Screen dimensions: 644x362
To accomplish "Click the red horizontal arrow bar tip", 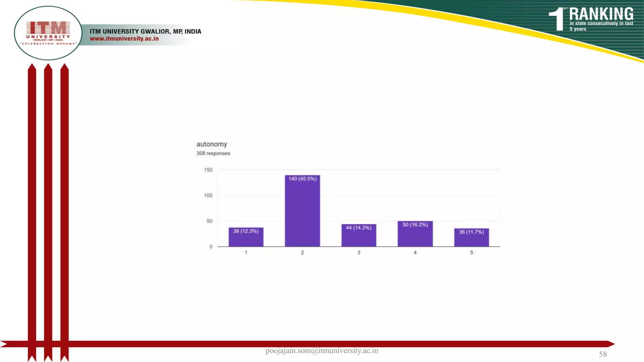I will click(610, 344).
